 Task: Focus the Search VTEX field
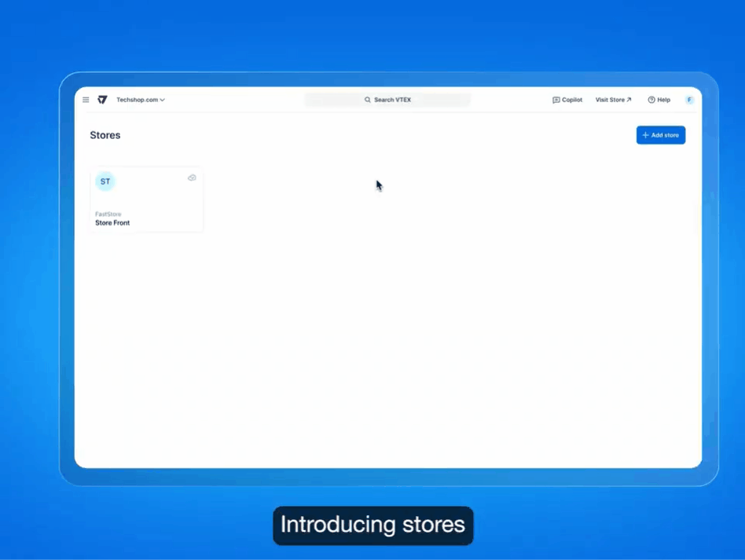[387, 100]
